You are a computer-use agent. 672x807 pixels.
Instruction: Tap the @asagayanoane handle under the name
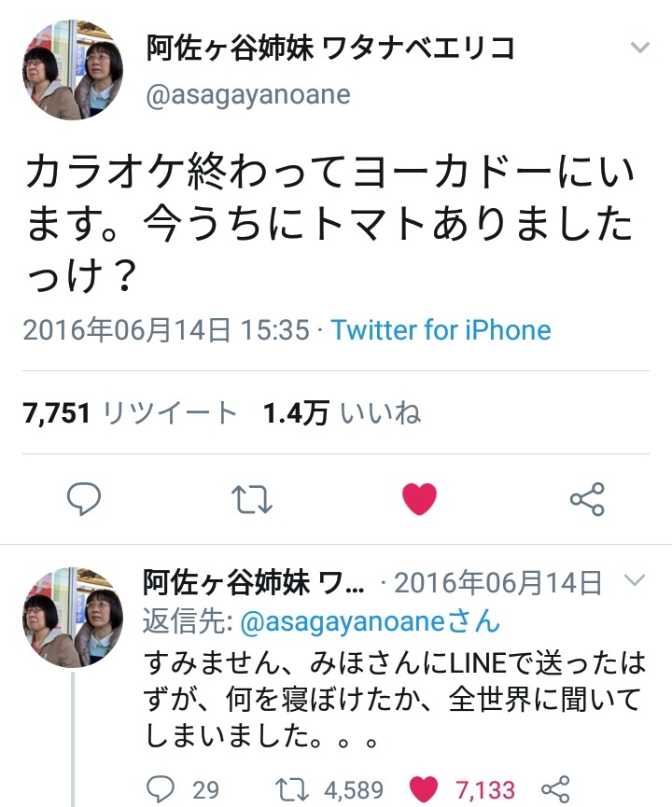248,95
